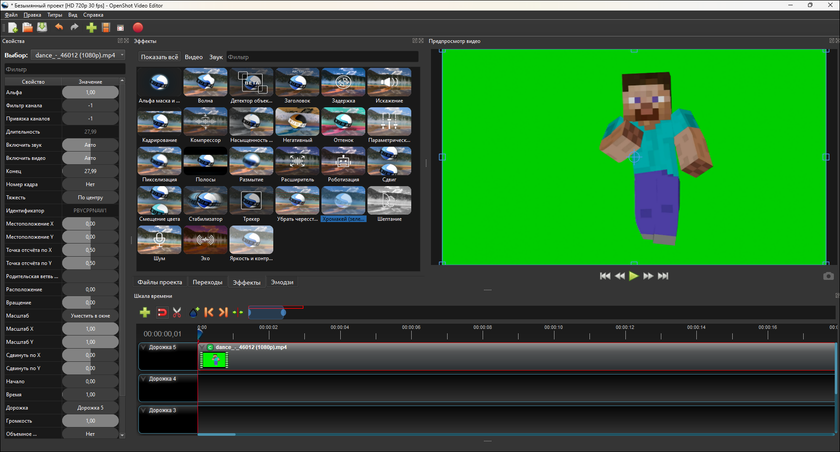Click the Тяжесть value По центру
This screenshot has height=452, width=840.
(x=90, y=198)
